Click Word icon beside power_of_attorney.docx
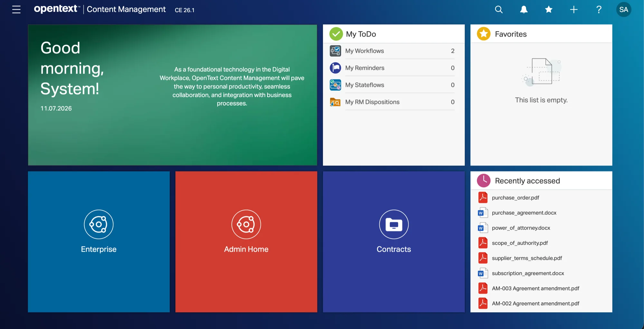The height and width of the screenshot is (329, 644). pyautogui.click(x=483, y=228)
